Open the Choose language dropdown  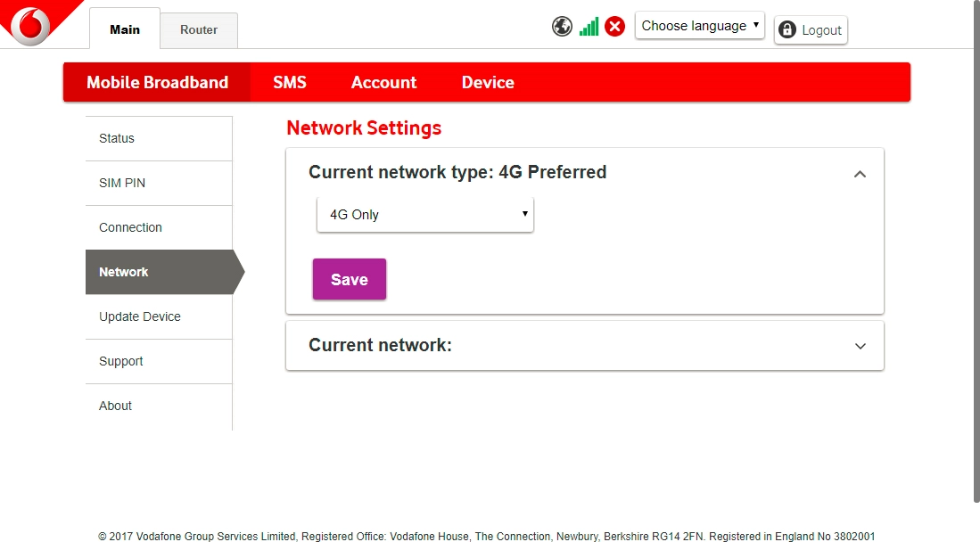tap(699, 26)
